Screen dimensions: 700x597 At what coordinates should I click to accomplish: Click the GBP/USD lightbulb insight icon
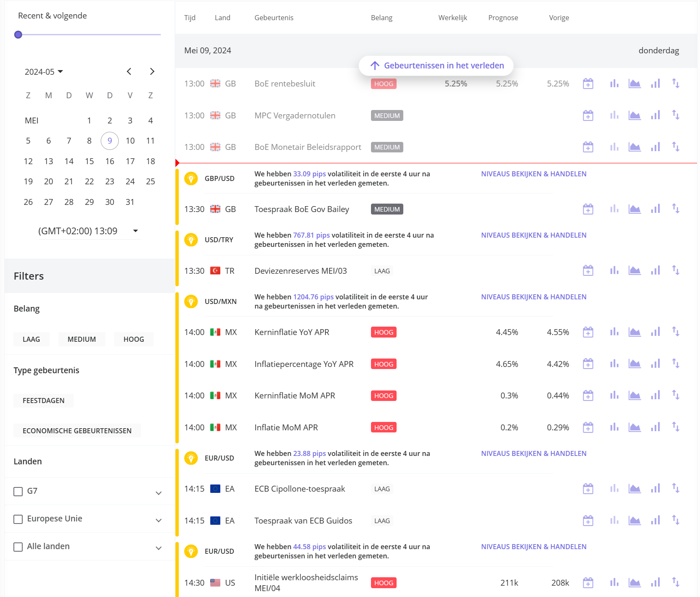191,178
